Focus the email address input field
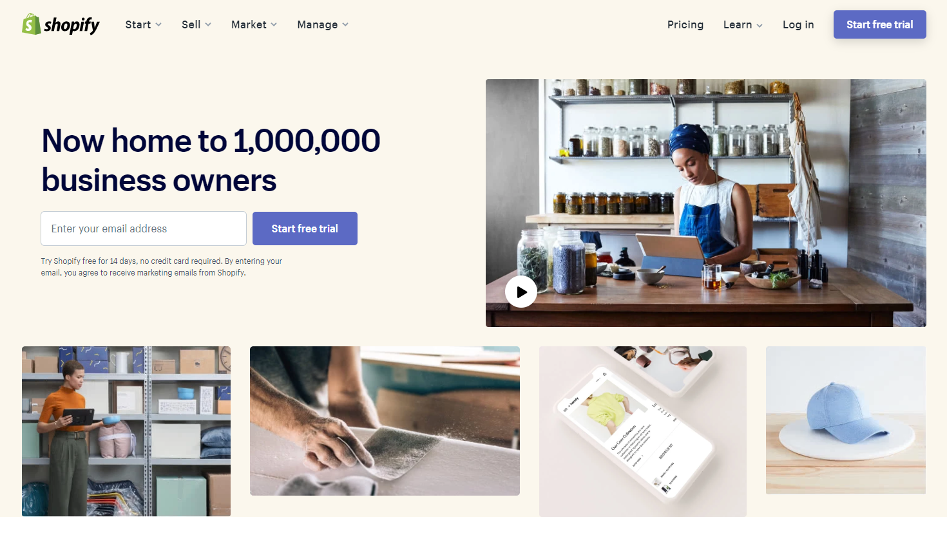 tap(144, 229)
